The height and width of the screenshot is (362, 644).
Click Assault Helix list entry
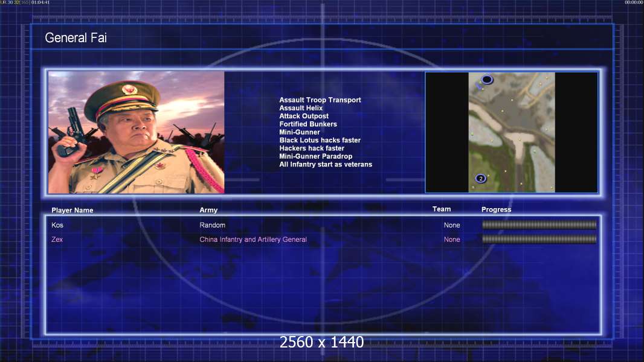(301, 108)
